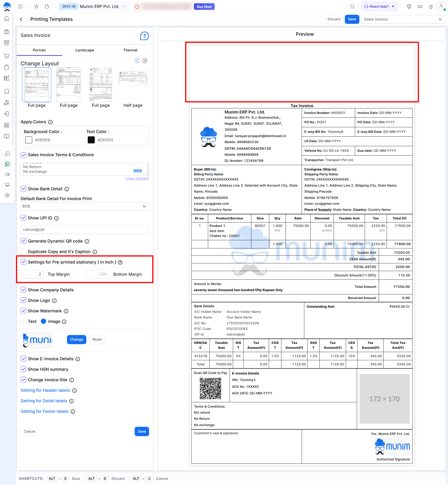This screenshot has width=448, height=485.
Task: Select the Text watermark radio button
Action: tap(24, 321)
